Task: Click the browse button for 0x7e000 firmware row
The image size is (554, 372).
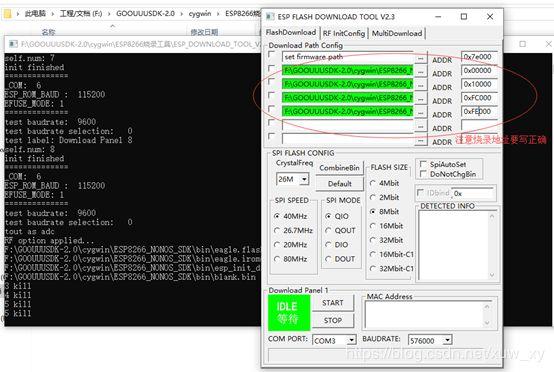Action: (x=420, y=57)
